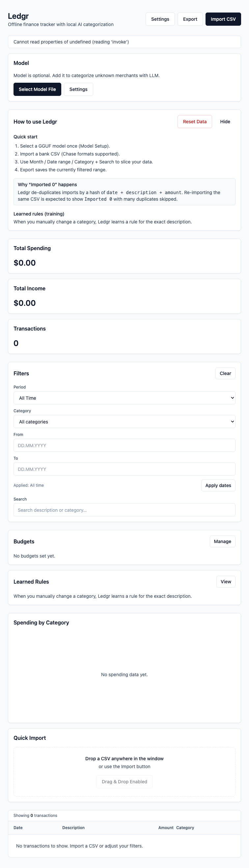Clear all filters
The width and height of the screenshot is (249, 868).
225,373
